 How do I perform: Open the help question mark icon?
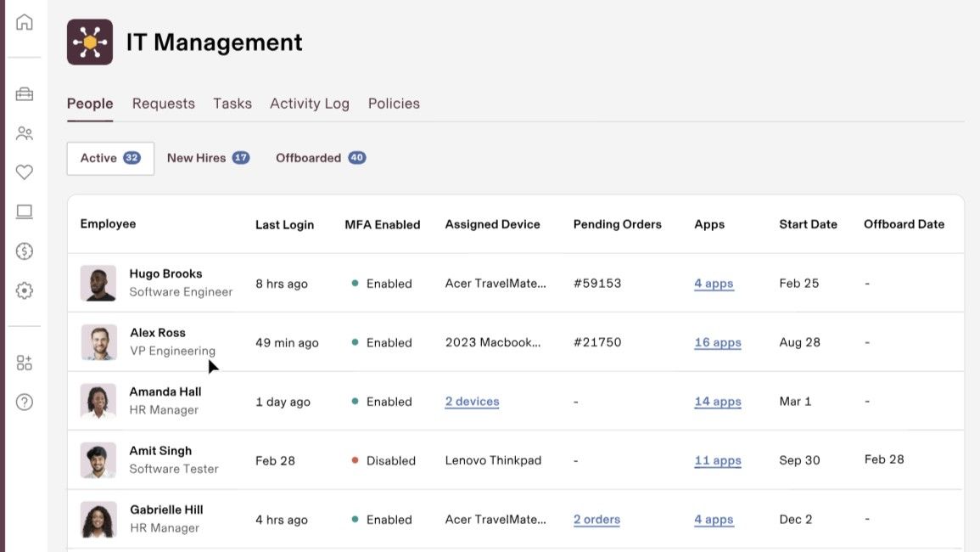click(x=25, y=402)
